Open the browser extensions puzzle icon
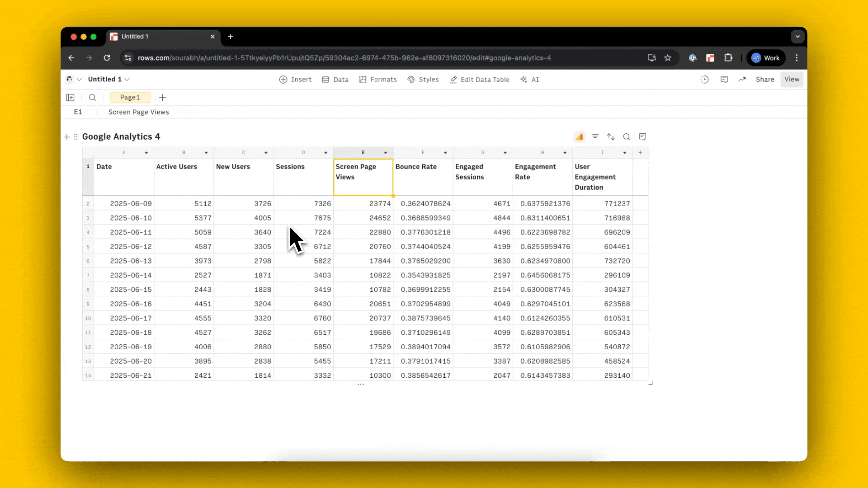868x488 pixels. pyautogui.click(x=728, y=58)
